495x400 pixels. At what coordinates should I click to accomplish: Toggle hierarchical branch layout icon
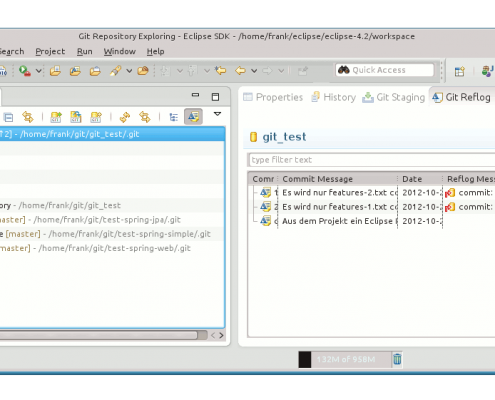pos(174,117)
